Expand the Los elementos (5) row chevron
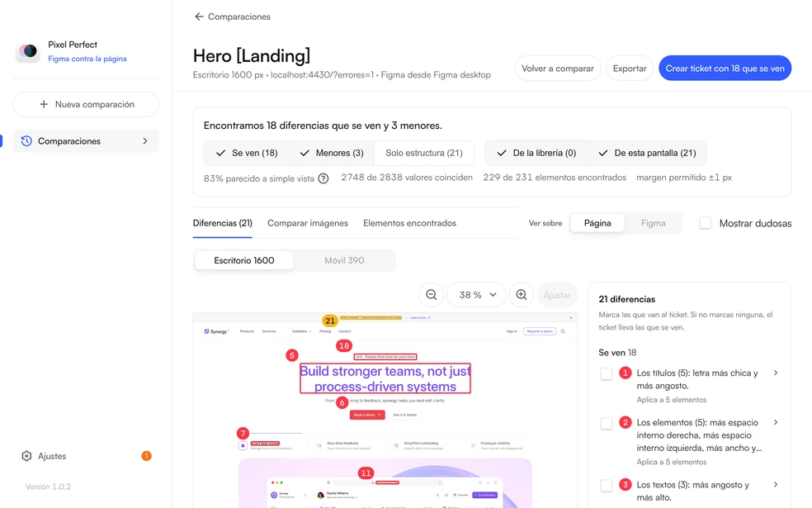812x508 pixels. (775, 422)
